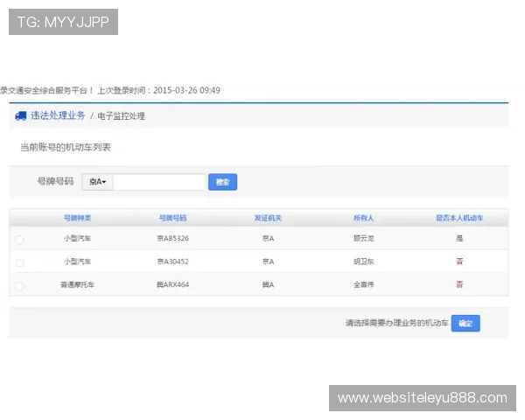Click 是 in the 京AB5326 row
Screen dimensions: 525x420
coord(459,238)
